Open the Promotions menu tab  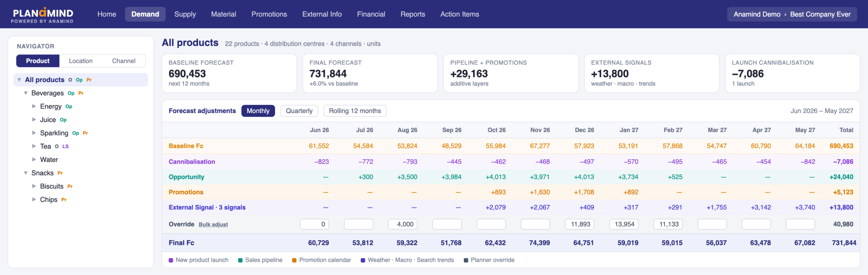click(x=269, y=14)
